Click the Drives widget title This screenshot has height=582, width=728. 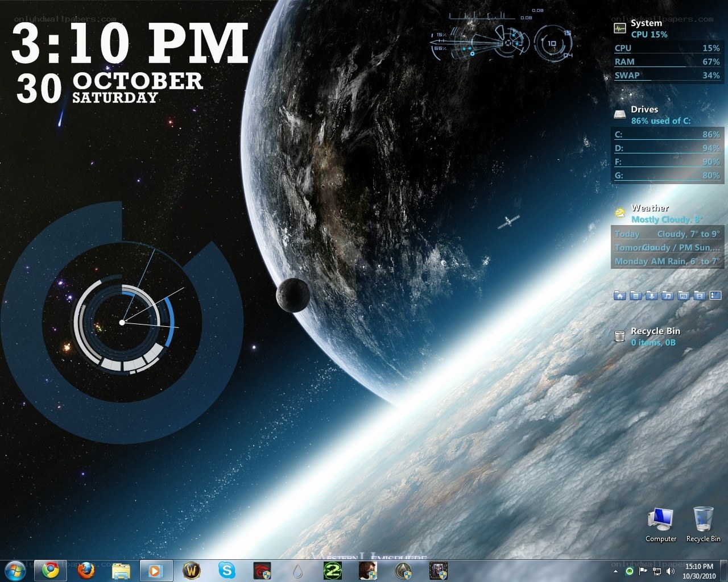[x=644, y=109]
